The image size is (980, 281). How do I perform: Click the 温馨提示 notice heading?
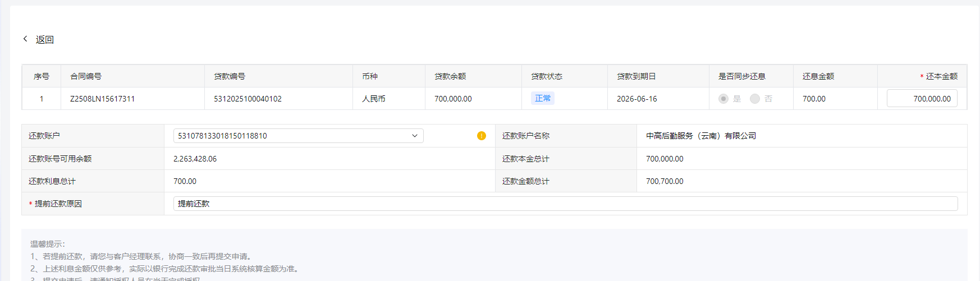[x=48, y=244]
